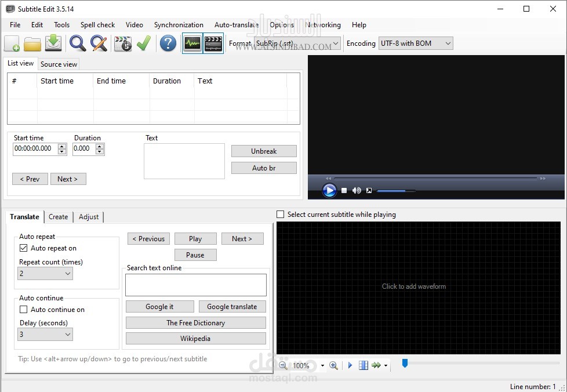Open the Find tool
The image size is (567, 392).
click(x=76, y=43)
